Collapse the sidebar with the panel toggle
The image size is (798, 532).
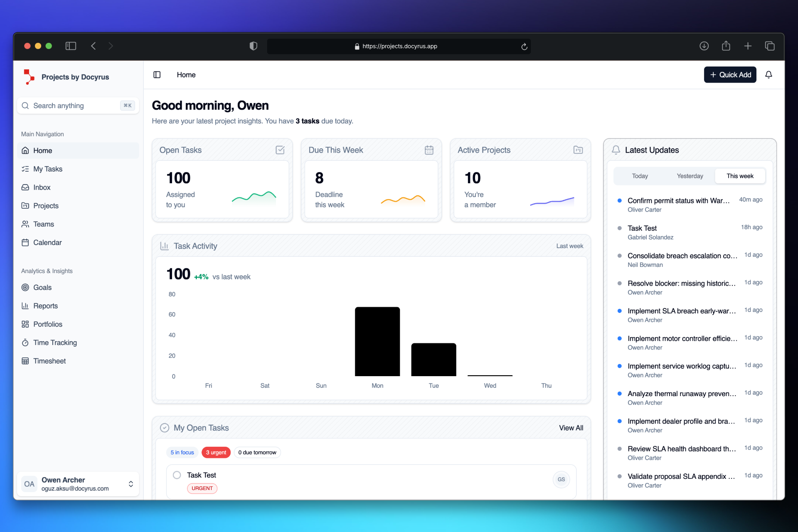[x=157, y=75]
